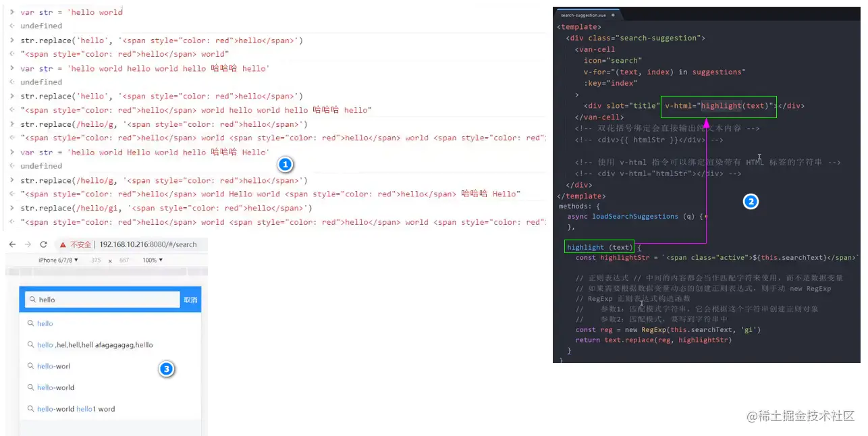The height and width of the screenshot is (436, 868).
Task: Select 'hello ,hel,hell,hell afagagagag,helllo' suggestion
Action: (x=110, y=345)
